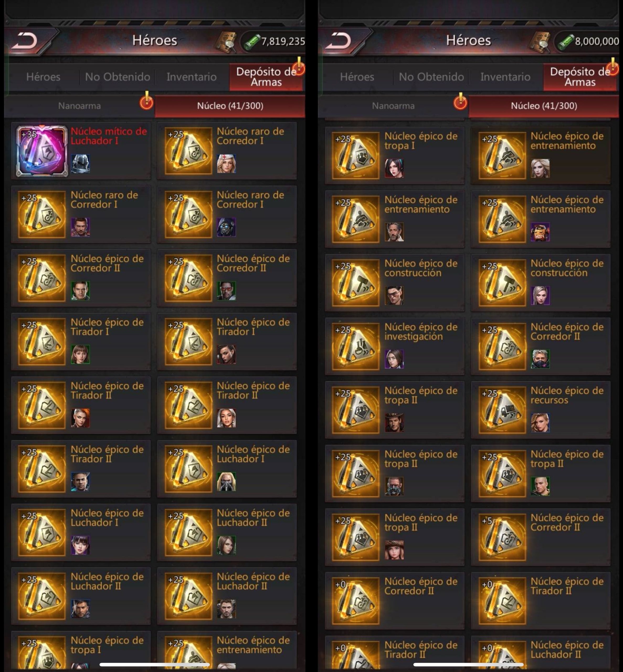Open the guidebook magnifier icon beside 8,000,000
This screenshot has height=672, width=623.
click(540, 42)
